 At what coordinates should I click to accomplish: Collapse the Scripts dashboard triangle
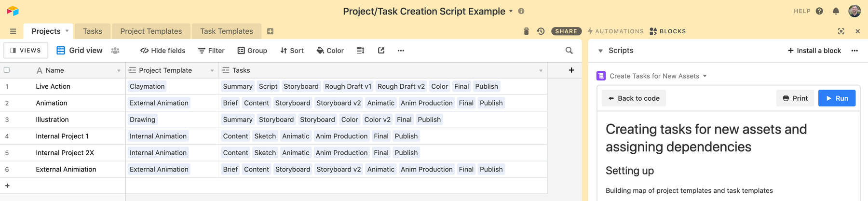click(600, 51)
